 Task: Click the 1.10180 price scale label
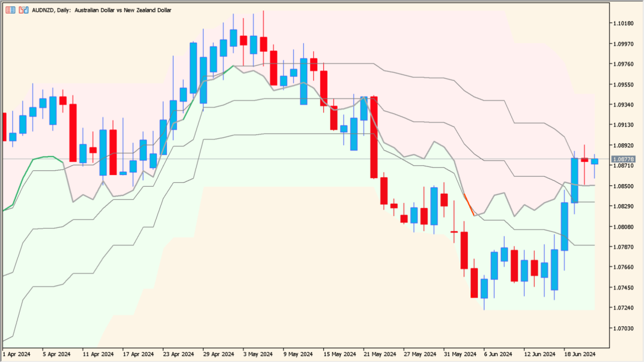click(623, 23)
